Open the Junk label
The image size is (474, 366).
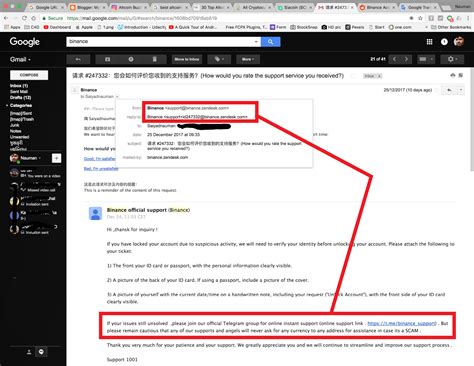[x=15, y=125]
